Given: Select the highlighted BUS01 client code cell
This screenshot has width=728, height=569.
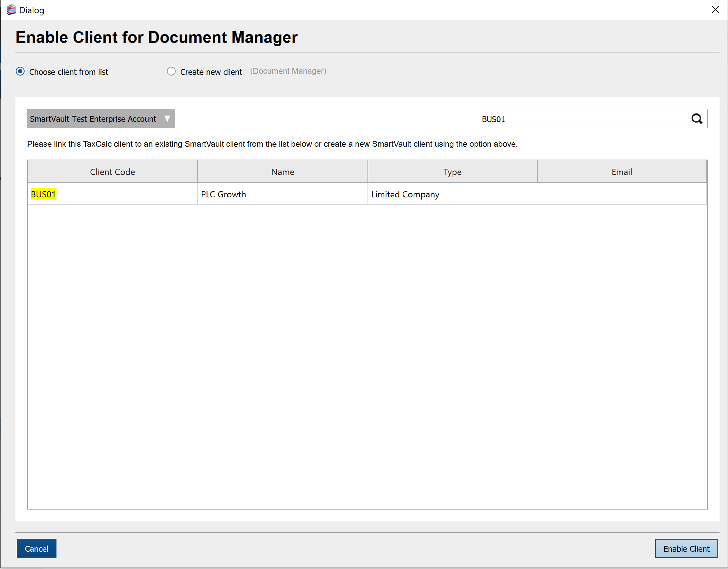Looking at the screenshot, I should click(x=113, y=194).
